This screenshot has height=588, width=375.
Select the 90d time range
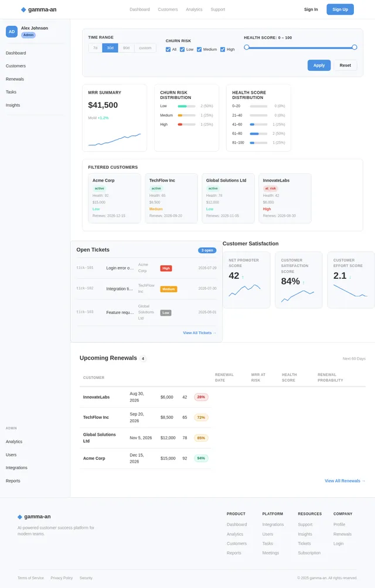coord(127,48)
